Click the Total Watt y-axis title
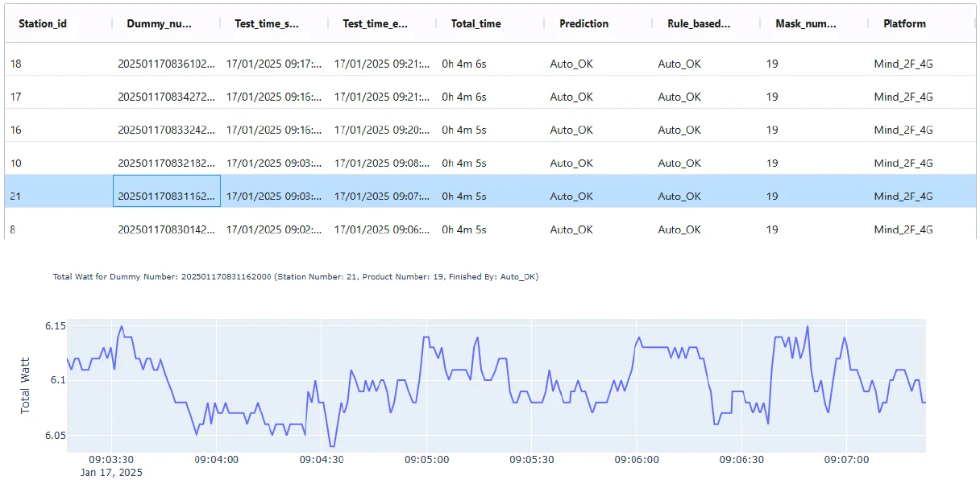 (25, 386)
